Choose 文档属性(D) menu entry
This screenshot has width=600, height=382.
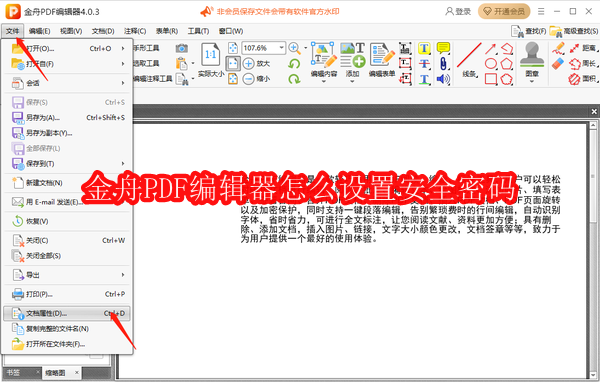[x=67, y=313]
